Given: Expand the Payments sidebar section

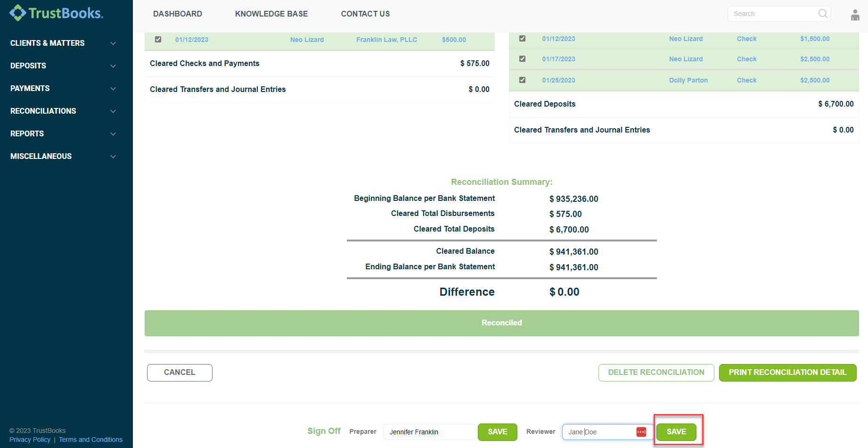Looking at the screenshot, I should [x=63, y=88].
